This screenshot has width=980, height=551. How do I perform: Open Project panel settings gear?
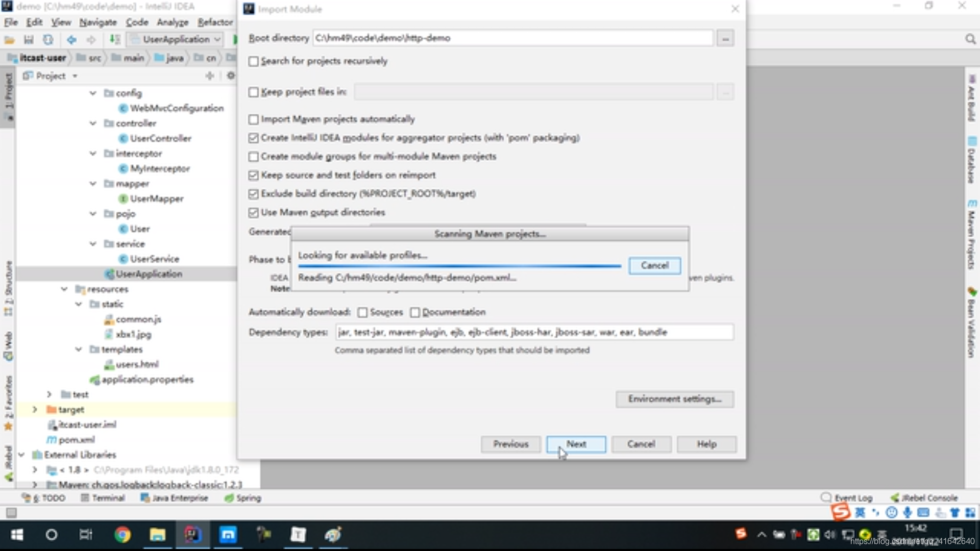pyautogui.click(x=231, y=76)
